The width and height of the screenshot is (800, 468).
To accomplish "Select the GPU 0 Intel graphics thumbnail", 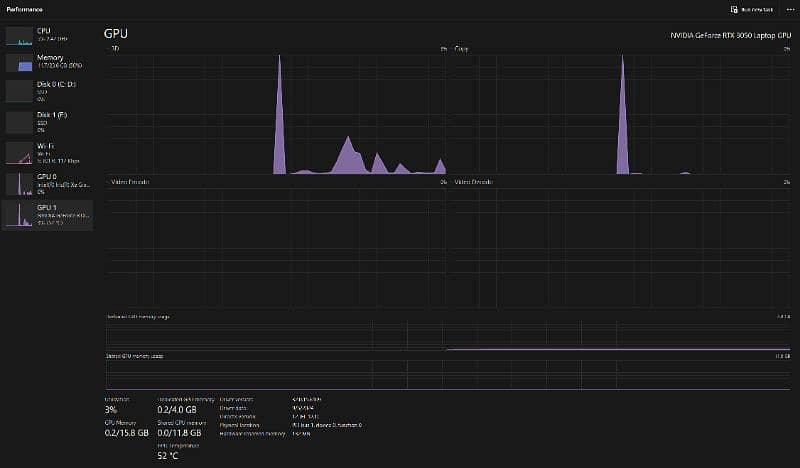I will pyautogui.click(x=20, y=183).
